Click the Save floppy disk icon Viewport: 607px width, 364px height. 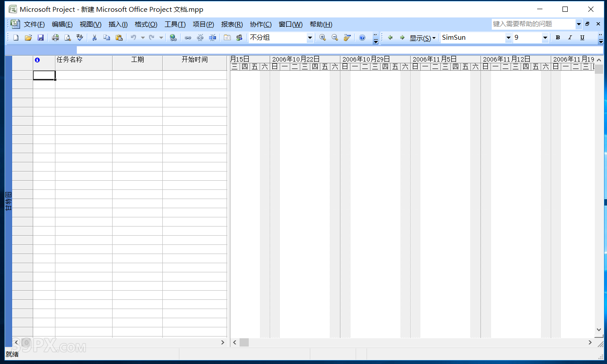coord(41,38)
